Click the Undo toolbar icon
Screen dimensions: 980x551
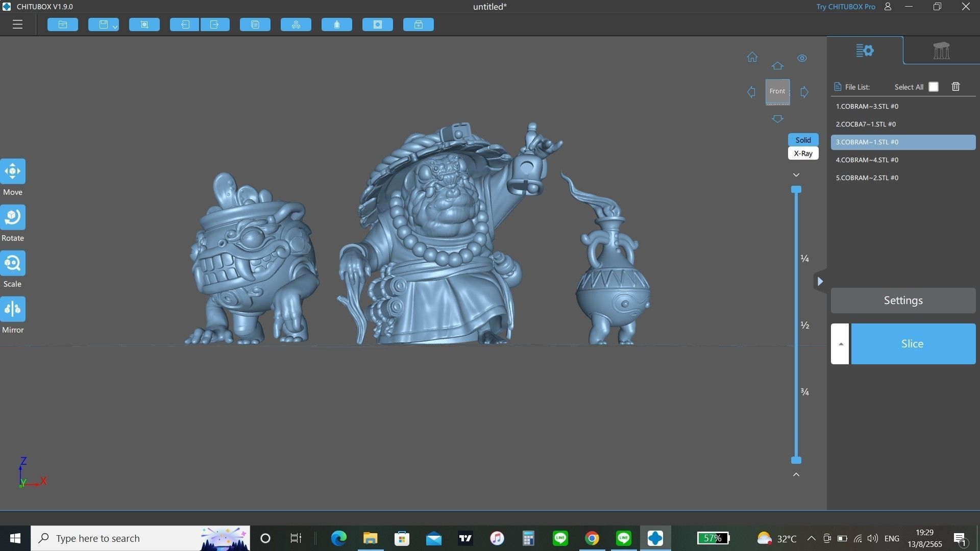pyautogui.click(x=184, y=24)
